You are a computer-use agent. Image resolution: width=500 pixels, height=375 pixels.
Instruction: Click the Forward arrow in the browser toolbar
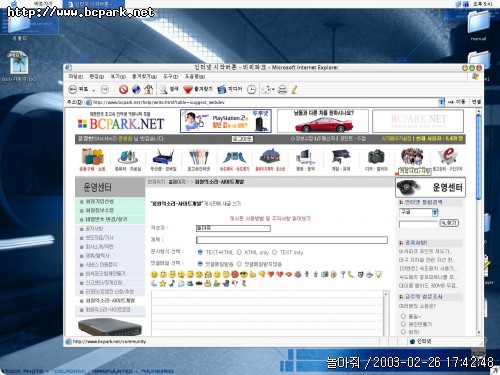[105, 89]
